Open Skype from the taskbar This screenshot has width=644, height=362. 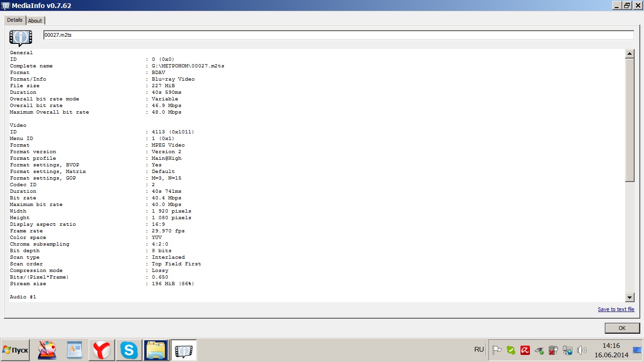(129, 350)
